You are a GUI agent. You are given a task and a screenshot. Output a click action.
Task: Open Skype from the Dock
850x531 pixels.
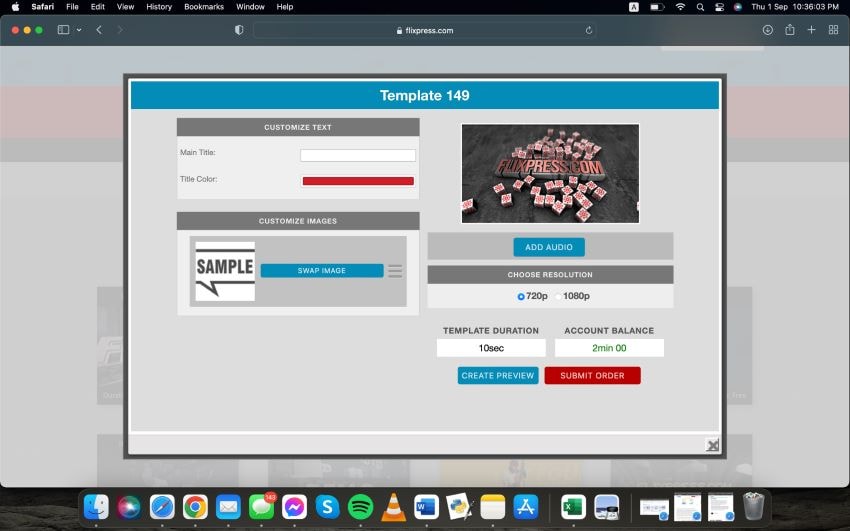(327, 508)
